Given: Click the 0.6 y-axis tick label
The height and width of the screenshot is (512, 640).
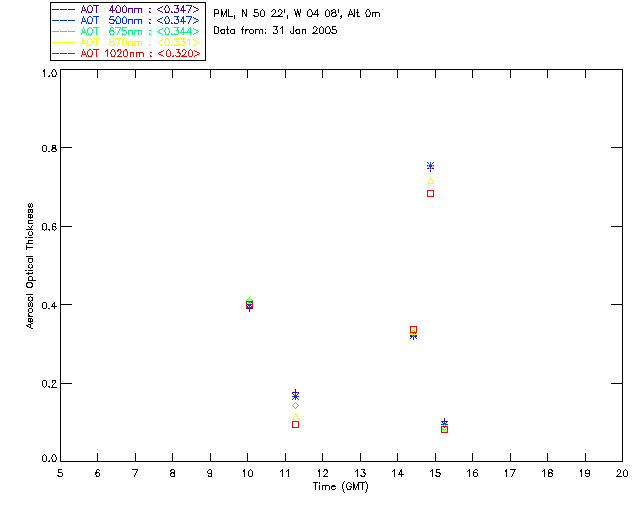Looking at the screenshot, I should (49, 227).
